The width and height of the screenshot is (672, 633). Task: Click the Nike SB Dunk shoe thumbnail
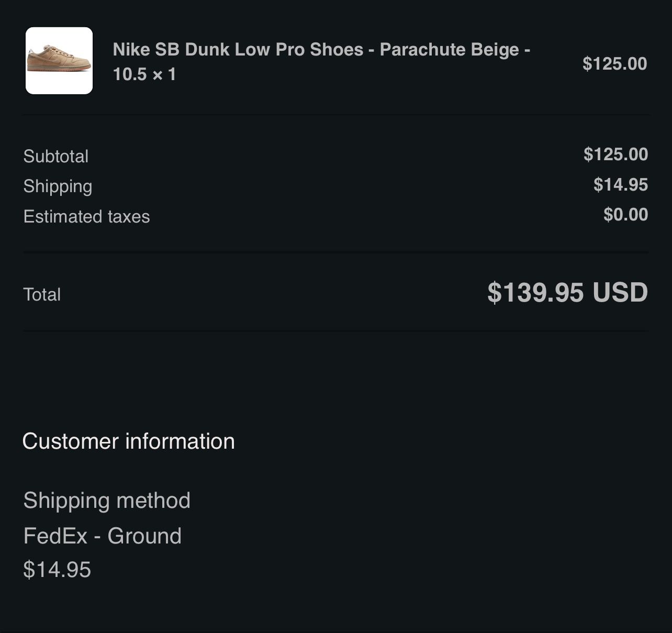point(59,61)
